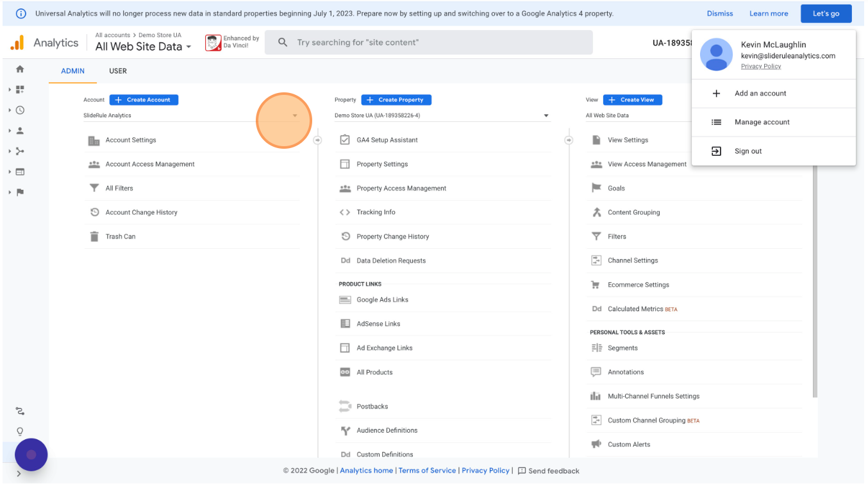Click the Create Property button
This screenshot has width=868, height=486.
point(396,100)
